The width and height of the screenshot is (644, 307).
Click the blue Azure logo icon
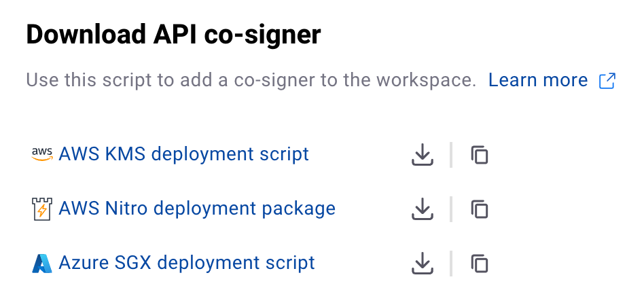[42, 264]
